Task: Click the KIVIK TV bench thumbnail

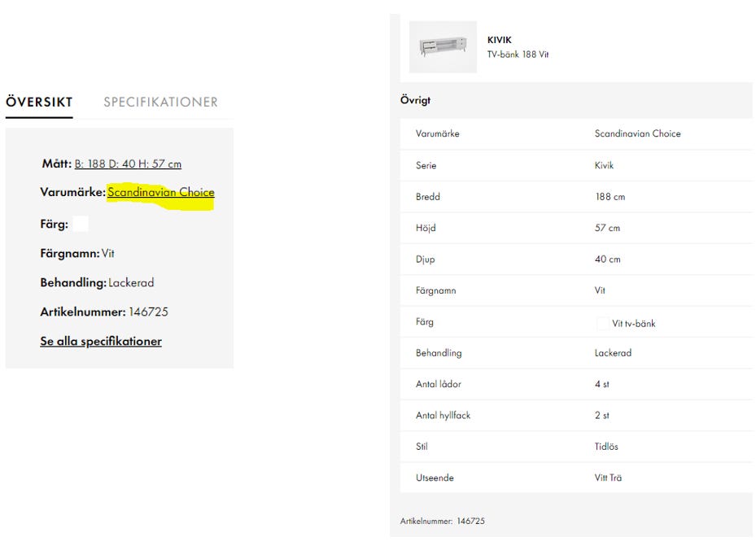Action: coord(443,46)
